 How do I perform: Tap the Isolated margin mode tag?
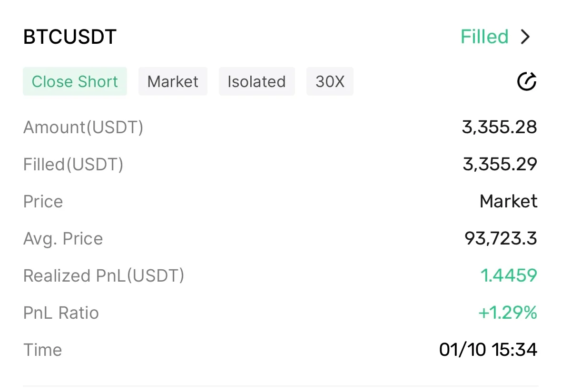click(256, 81)
